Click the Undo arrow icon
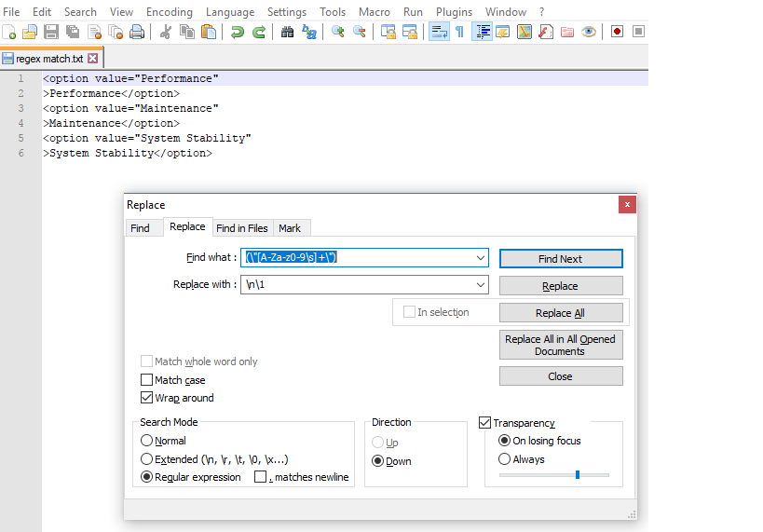763x532 pixels. point(237,32)
